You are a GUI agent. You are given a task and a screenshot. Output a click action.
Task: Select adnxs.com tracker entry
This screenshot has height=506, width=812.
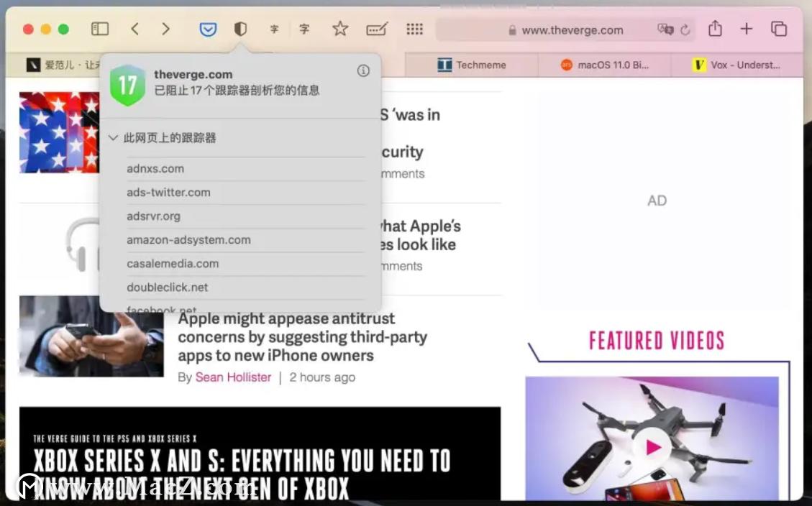[x=246, y=169]
